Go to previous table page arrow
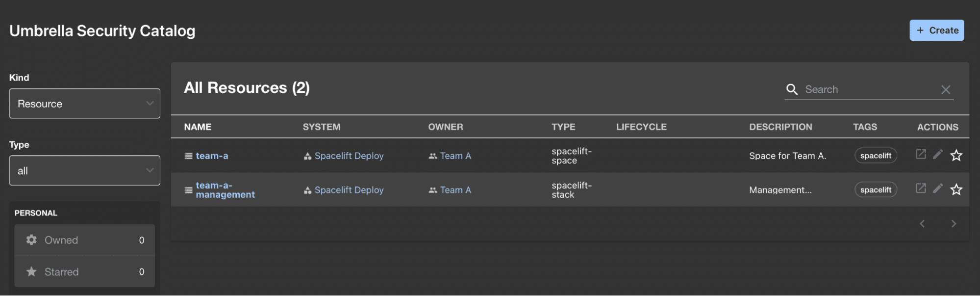980x296 pixels. point(922,224)
